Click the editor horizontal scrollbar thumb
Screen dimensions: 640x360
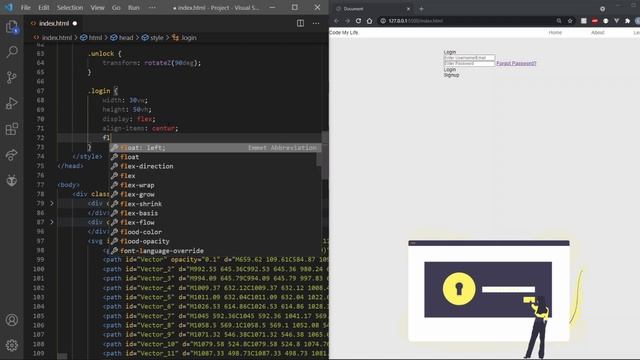62,356
